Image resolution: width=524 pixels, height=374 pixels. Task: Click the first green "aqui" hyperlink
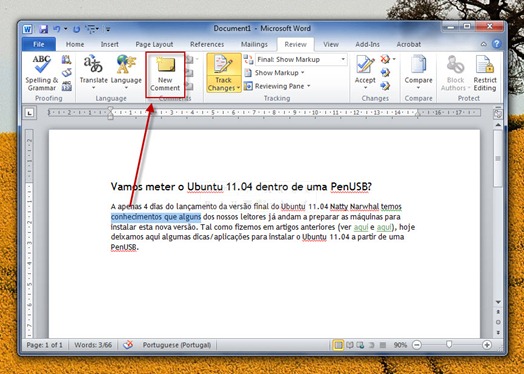click(361, 227)
